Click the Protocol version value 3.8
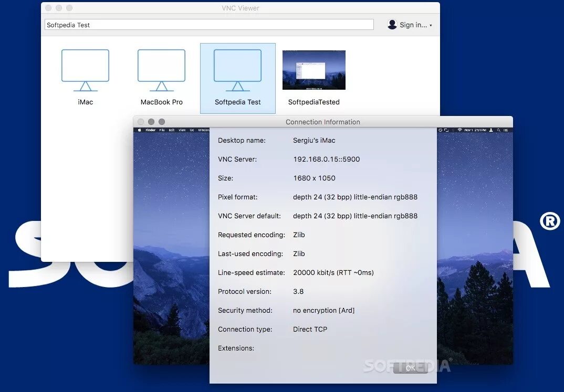The width and height of the screenshot is (564, 392). (x=298, y=291)
